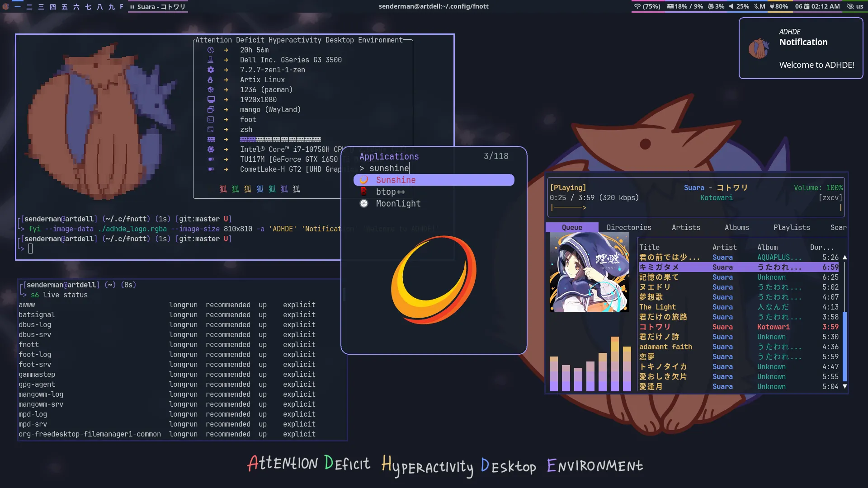Dismiss the Welcome to ADHDE! notification

(801, 48)
